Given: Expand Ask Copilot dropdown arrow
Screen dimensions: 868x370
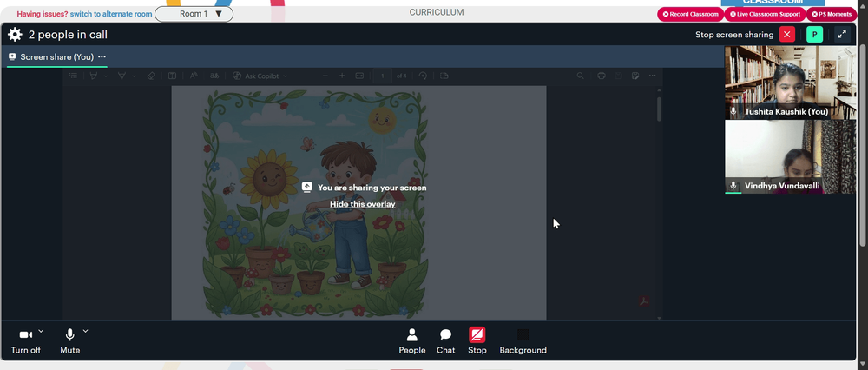Looking at the screenshot, I should pyautogui.click(x=285, y=76).
